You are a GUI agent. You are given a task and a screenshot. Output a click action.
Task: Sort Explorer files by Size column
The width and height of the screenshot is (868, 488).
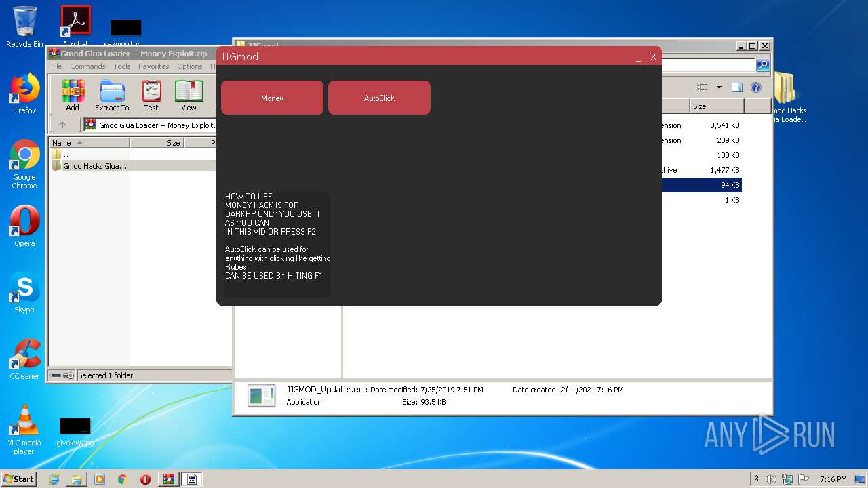[717, 106]
